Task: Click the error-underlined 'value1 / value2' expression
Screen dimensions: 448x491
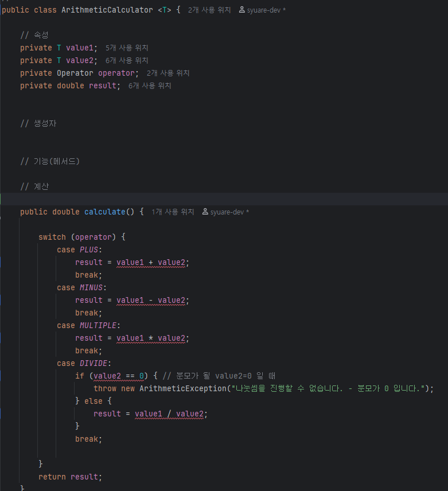Action: 169,414
